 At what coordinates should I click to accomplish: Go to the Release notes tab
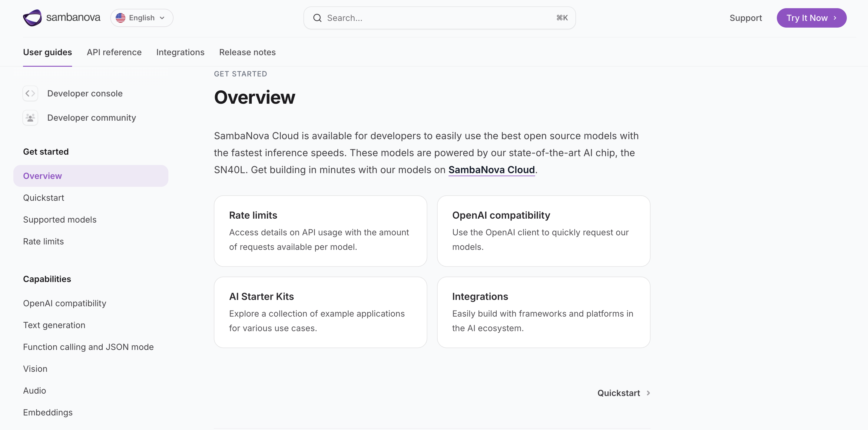click(x=247, y=52)
